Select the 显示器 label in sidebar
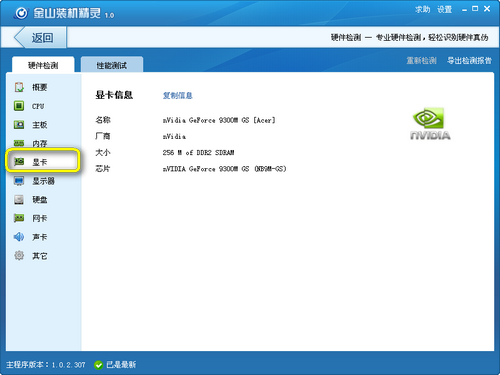Viewport: 500px width, 375px height. coord(43,181)
